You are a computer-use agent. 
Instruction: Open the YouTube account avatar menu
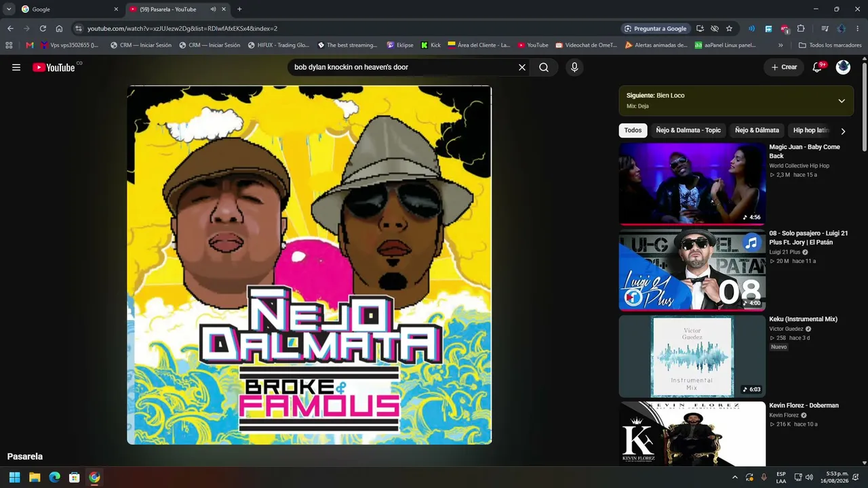click(843, 67)
